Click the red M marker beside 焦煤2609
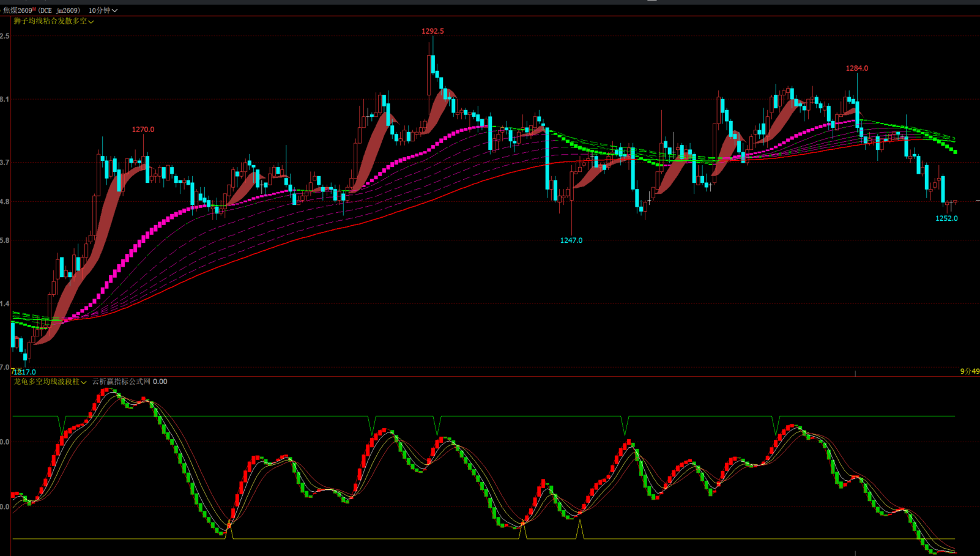 pyautogui.click(x=35, y=9)
